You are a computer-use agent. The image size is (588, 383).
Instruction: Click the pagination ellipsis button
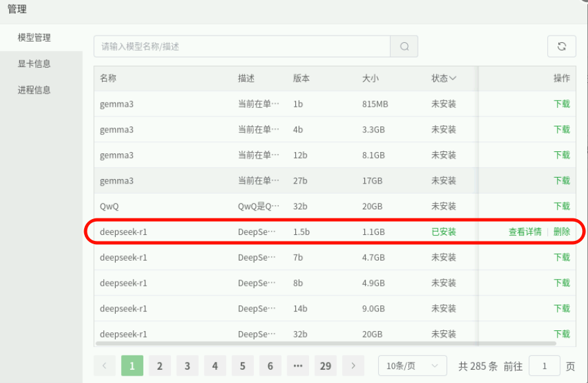pos(298,366)
